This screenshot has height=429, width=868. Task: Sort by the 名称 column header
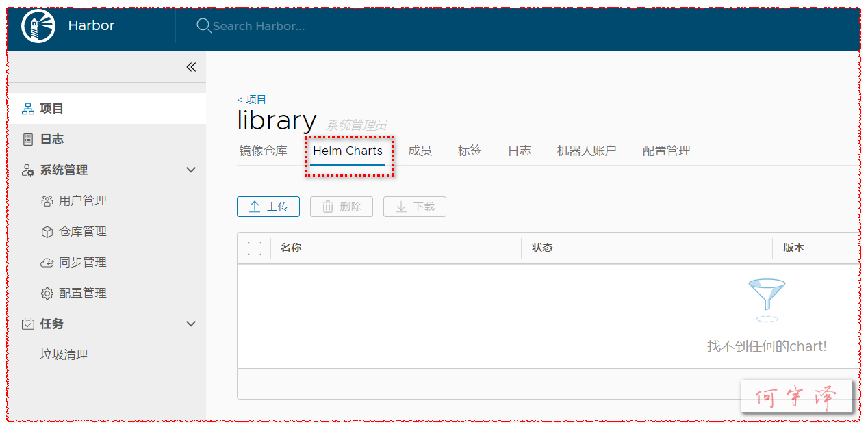coord(291,248)
